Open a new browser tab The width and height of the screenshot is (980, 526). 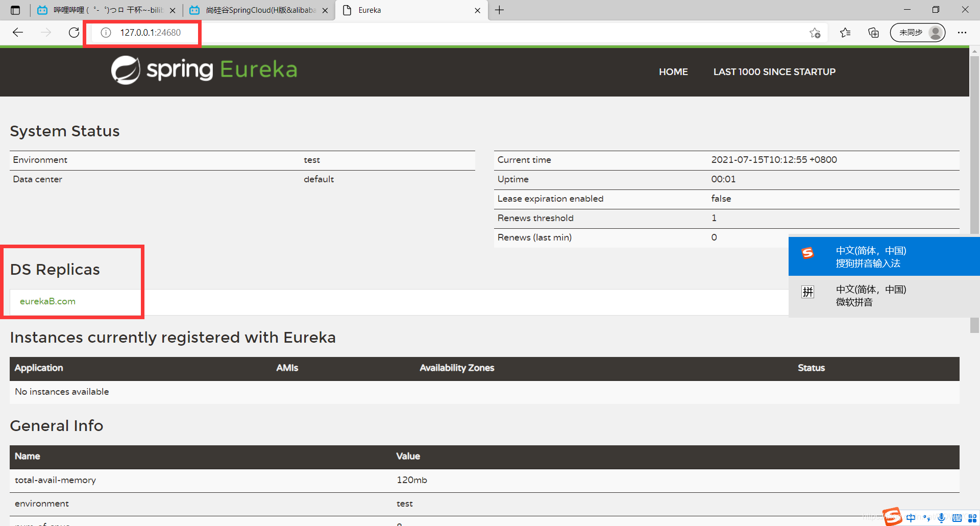pyautogui.click(x=499, y=10)
